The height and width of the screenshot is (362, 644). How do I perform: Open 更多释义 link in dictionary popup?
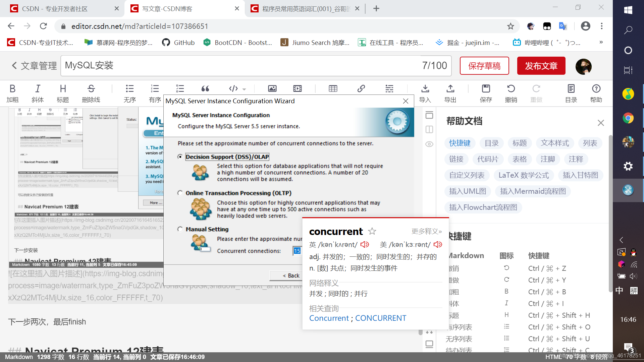427,231
